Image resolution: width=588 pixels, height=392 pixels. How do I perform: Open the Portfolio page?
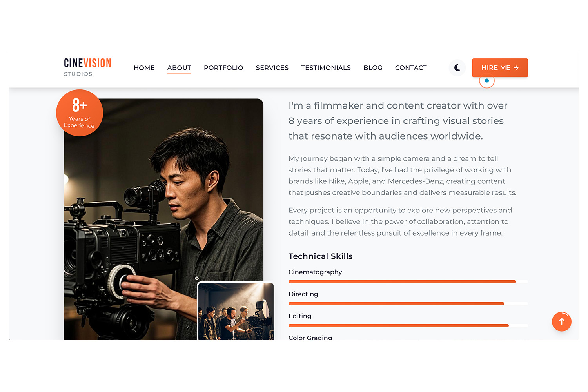223,68
